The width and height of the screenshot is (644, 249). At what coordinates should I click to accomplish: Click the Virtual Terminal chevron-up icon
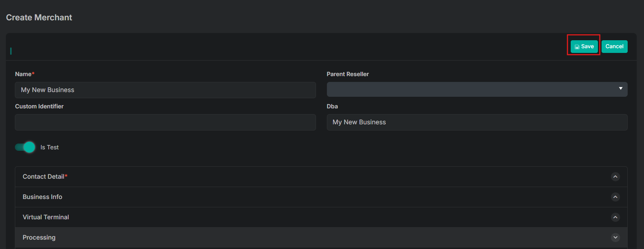pos(615,217)
